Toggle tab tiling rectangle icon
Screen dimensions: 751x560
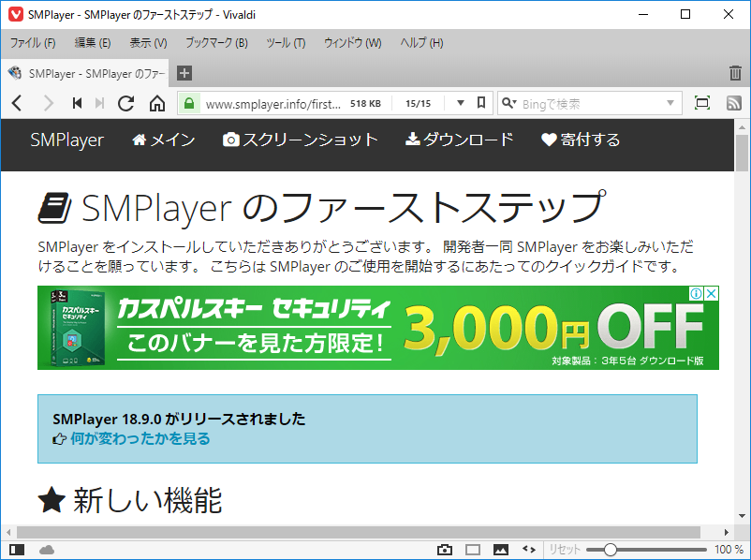(x=473, y=550)
